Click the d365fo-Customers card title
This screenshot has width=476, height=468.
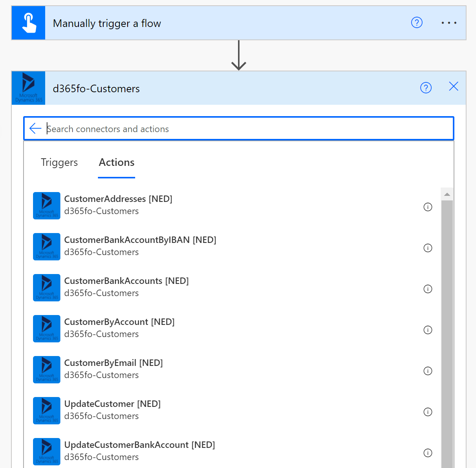coord(96,88)
